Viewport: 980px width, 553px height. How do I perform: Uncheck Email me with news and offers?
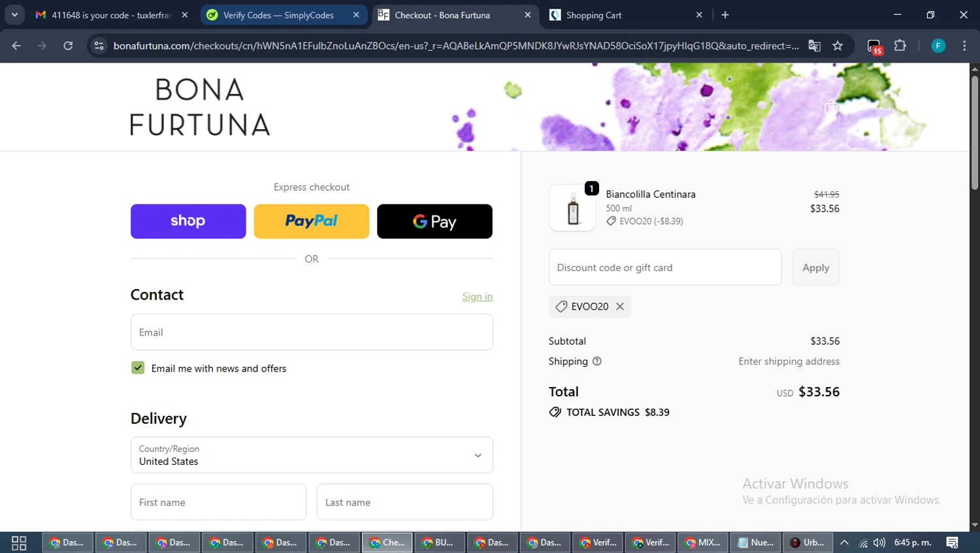point(138,368)
